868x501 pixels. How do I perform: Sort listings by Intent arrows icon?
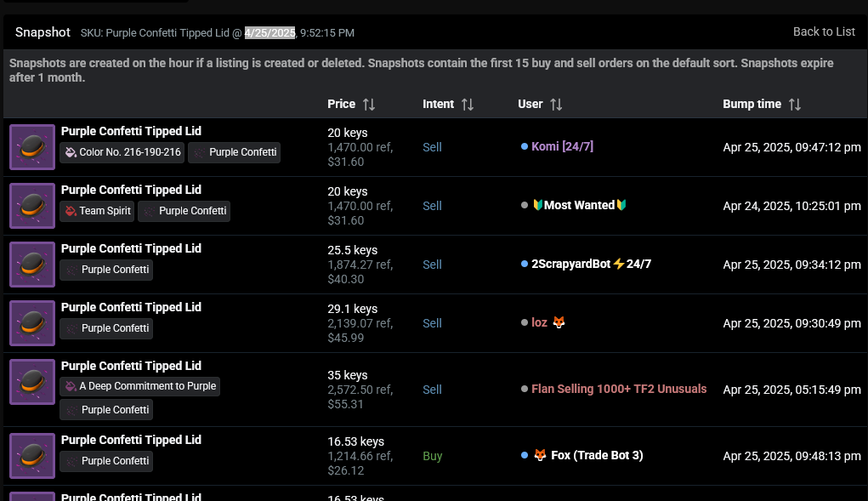(468, 104)
